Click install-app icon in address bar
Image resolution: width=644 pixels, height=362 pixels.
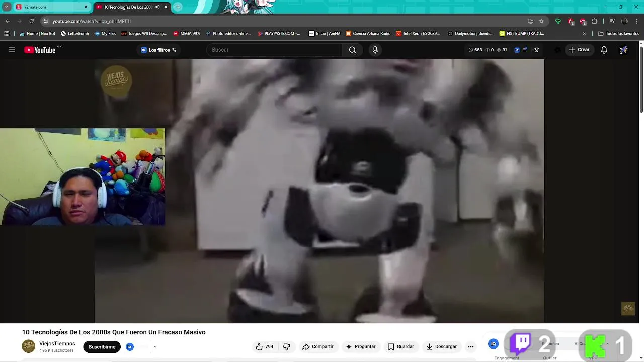pyautogui.click(x=530, y=21)
